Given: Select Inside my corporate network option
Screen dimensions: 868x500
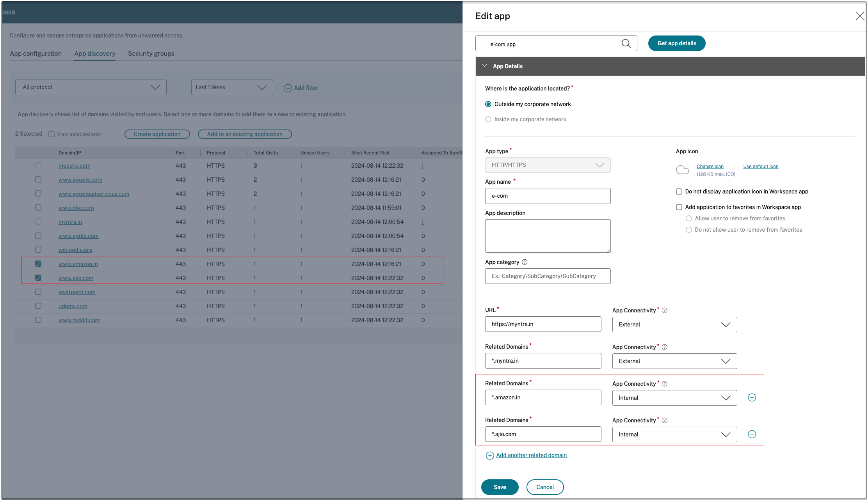Looking at the screenshot, I should (x=488, y=119).
